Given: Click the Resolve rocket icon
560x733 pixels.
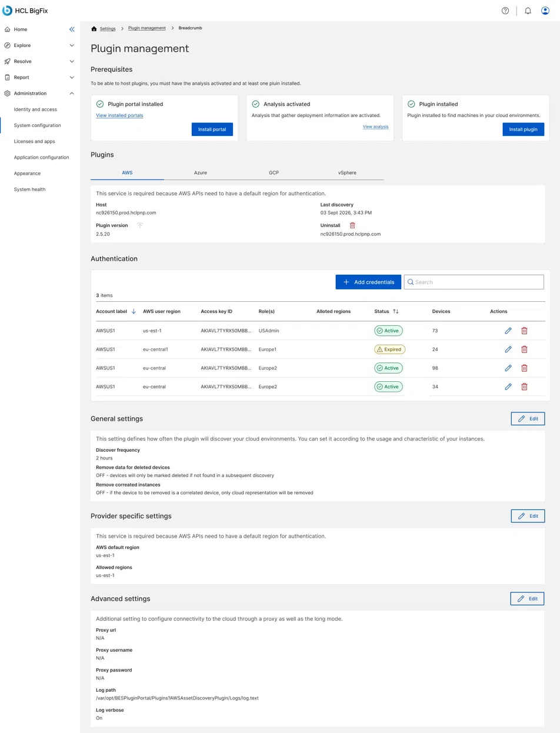Looking at the screenshot, I should pyautogui.click(x=7, y=61).
